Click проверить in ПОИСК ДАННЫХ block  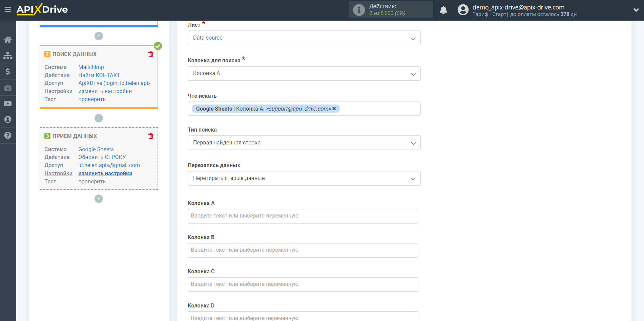click(92, 99)
